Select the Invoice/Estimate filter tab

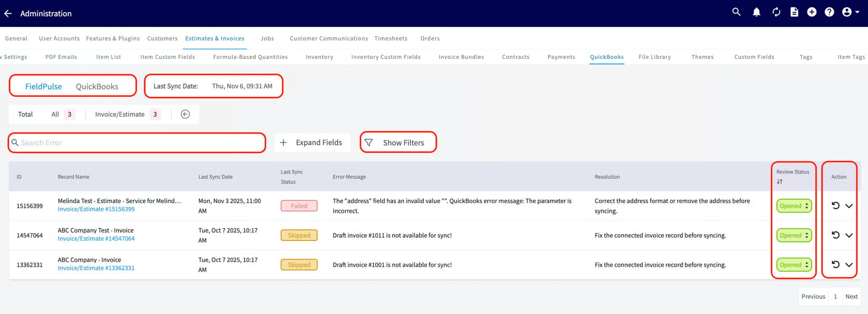click(128, 114)
